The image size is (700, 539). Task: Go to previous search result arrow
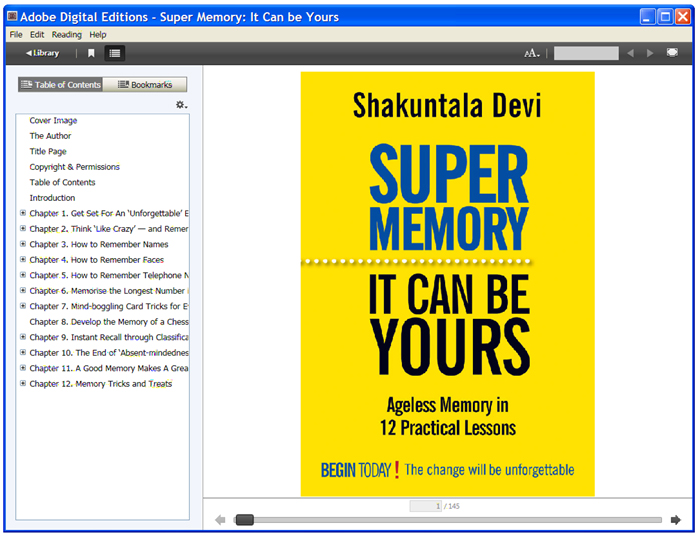tap(630, 53)
